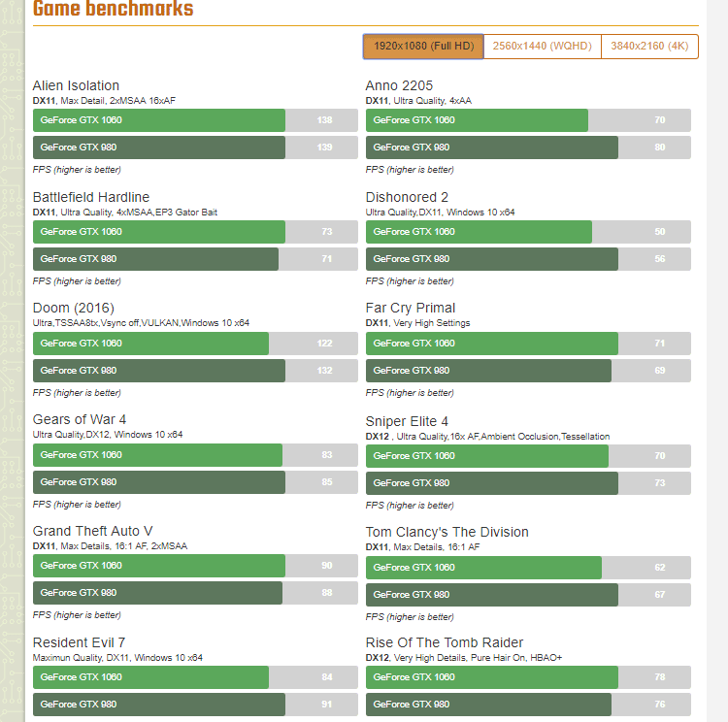Image resolution: width=728 pixels, height=722 pixels.
Task: Click the Resident Evil 7 title
Action: pos(79,642)
